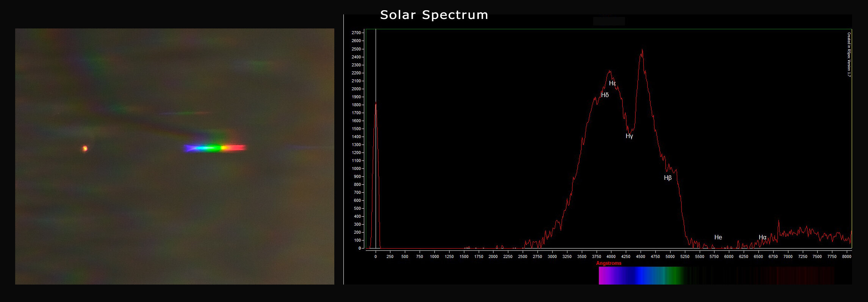The width and height of the screenshot is (868, 302).
Task: Select the Hδ line label
Action: pyautogui.click(x=605, y=95)
